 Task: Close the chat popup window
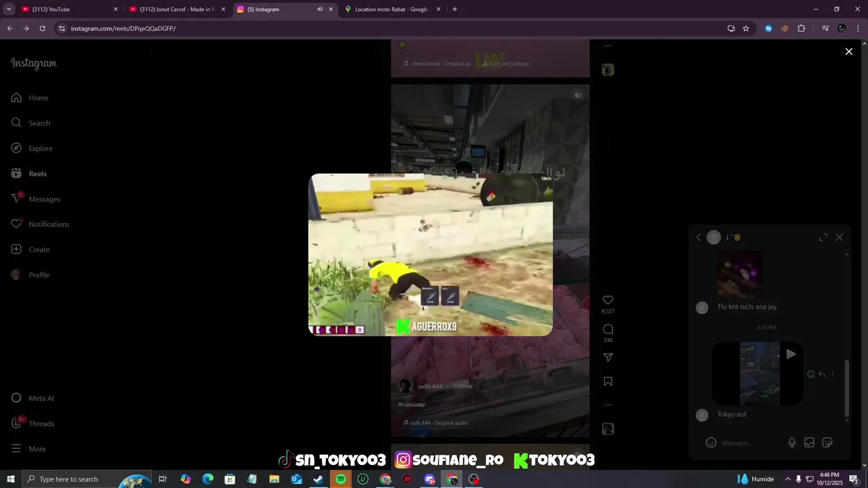pos(840,237)
